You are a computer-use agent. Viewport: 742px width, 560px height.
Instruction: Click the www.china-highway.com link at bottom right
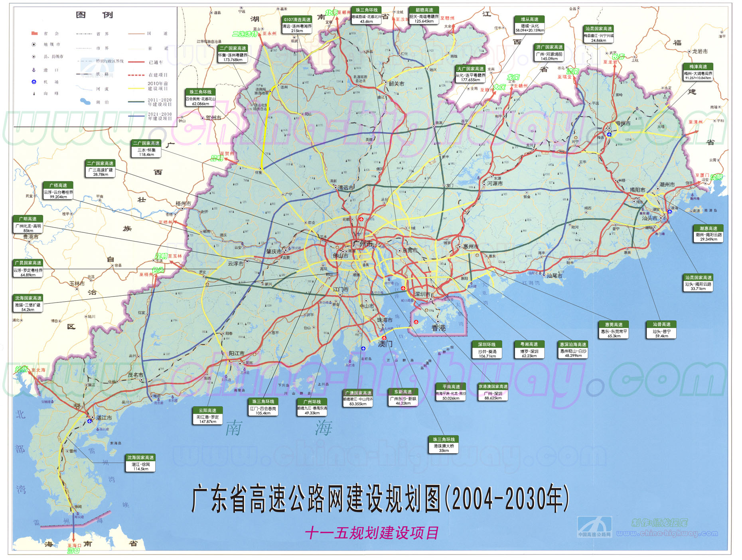[x=667, y=533]
